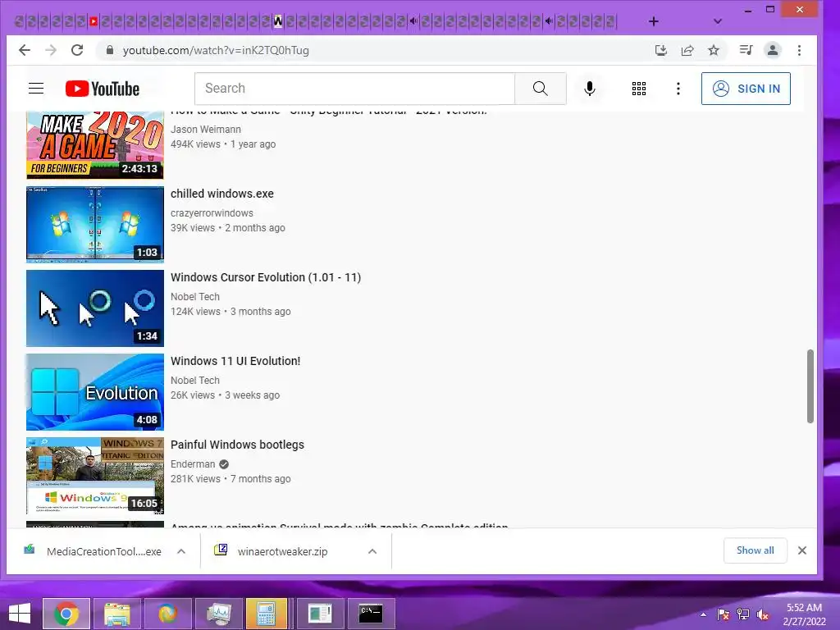The width and height of the screenshot is (840, 630).
Task: Open YouTube settings three-dot menu
Action: tap(678, 89)
